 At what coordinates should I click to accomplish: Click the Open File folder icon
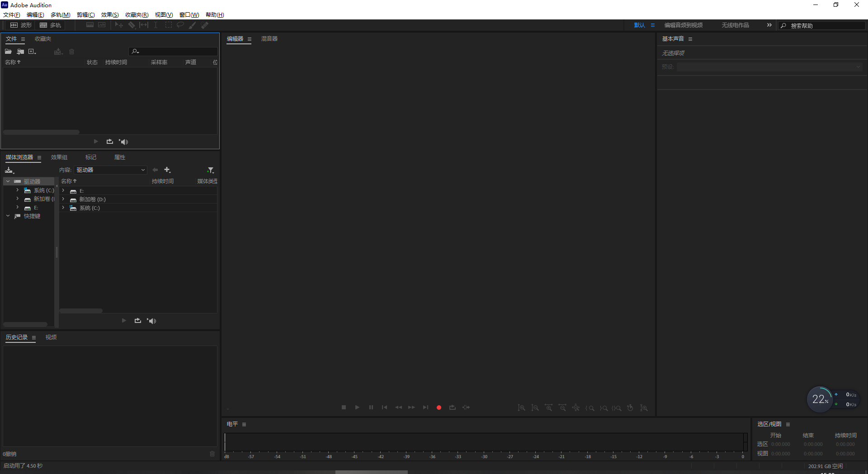8,52
